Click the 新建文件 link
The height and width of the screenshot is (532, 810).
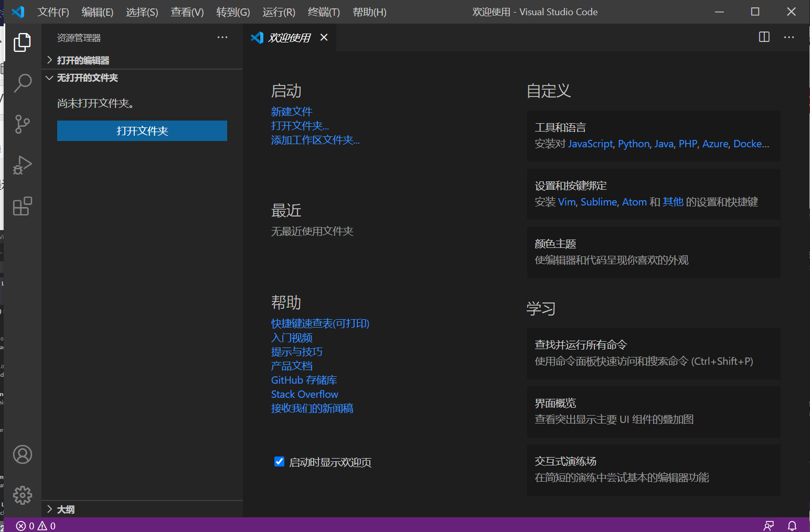(292, 112)
